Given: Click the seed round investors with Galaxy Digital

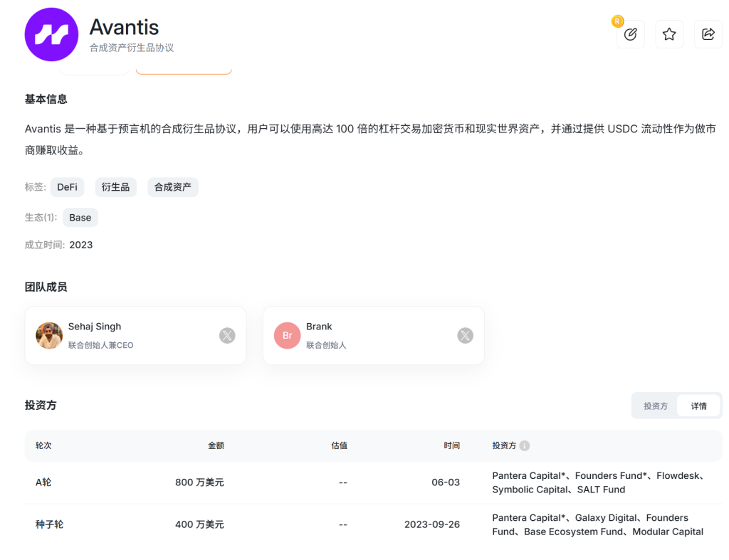Looking at the screenshot, I should [598, 524].
